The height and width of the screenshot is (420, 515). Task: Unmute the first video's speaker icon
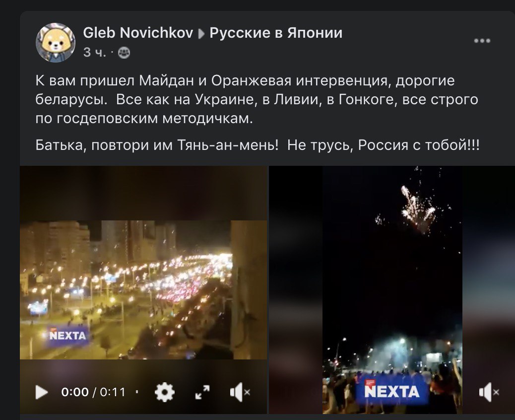(x=240, y=392)
